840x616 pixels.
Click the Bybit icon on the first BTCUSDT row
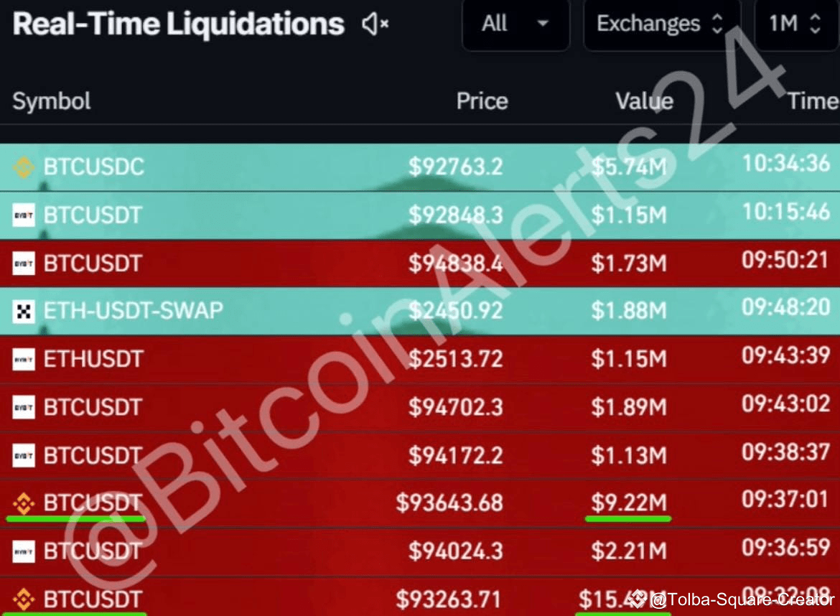click(x=24, y=215)
